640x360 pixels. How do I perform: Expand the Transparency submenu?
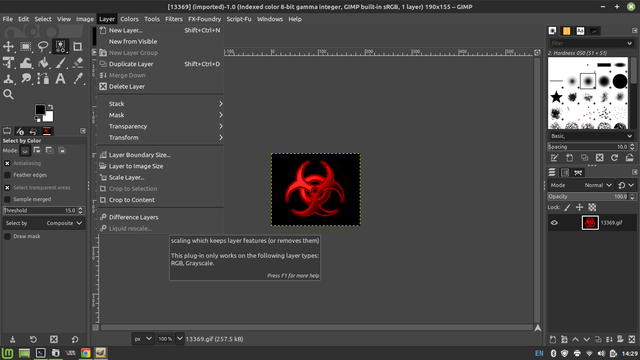(161, 127)
